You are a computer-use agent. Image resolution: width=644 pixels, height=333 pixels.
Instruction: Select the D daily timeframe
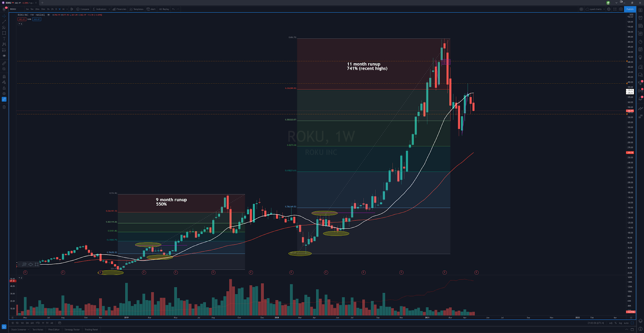[56, 9]
